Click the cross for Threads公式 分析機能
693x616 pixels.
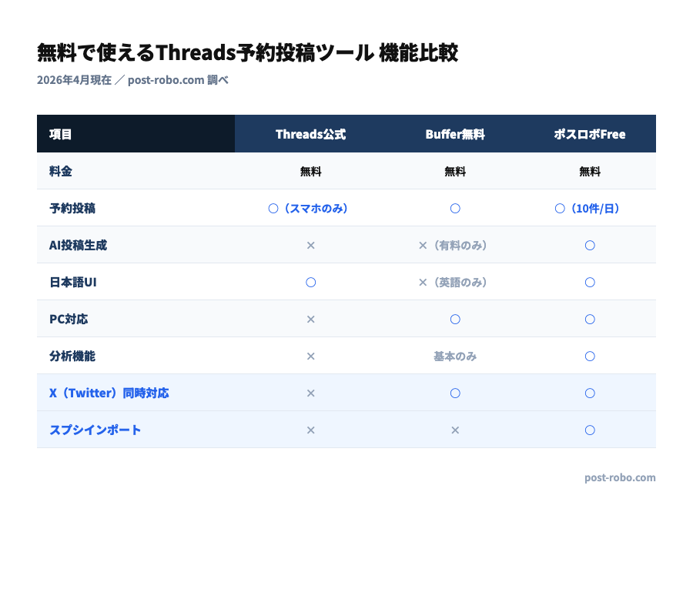click(x=311, y=357)
